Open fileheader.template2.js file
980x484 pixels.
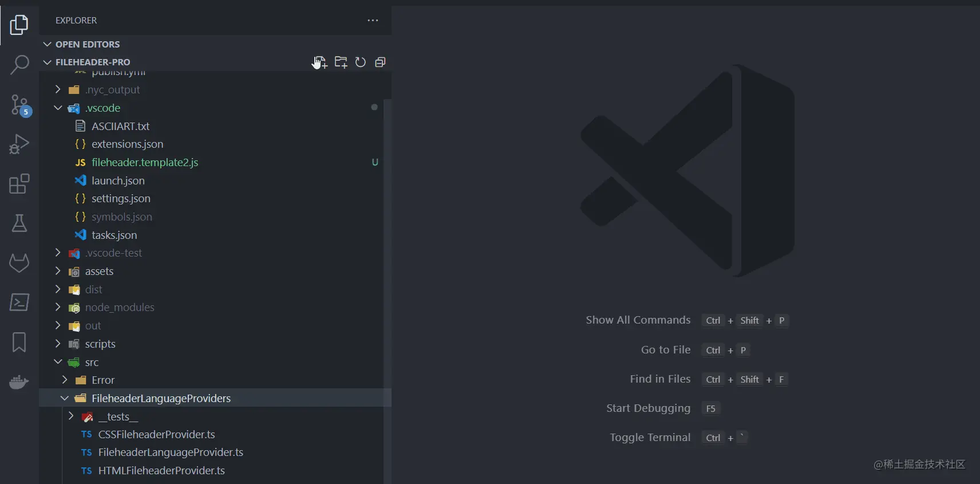(x=145, y=163)
